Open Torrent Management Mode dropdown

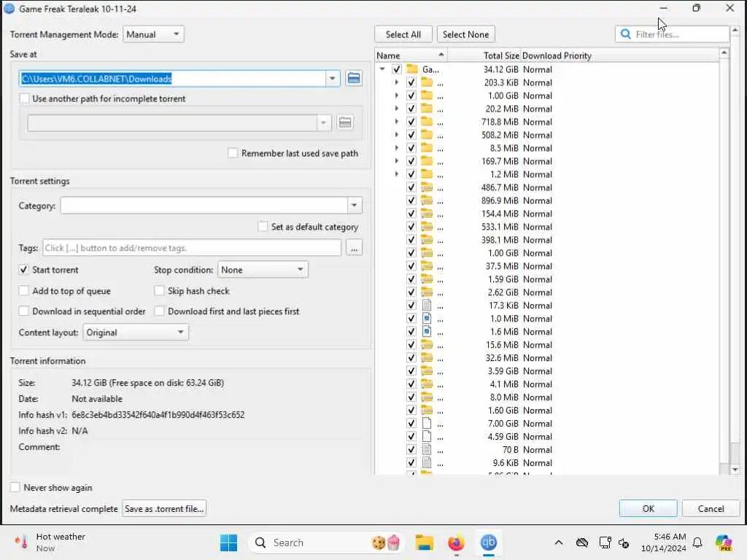point(153,34)
